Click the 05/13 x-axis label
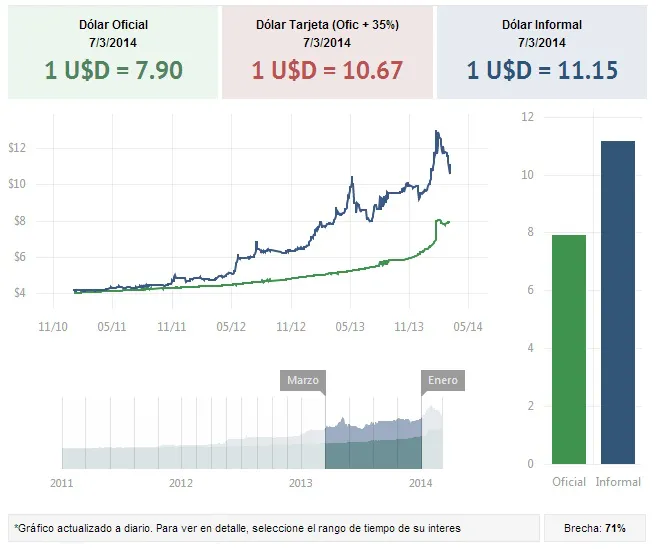The width and height of the screenshot is (659, 549). [x=351, y=326]
